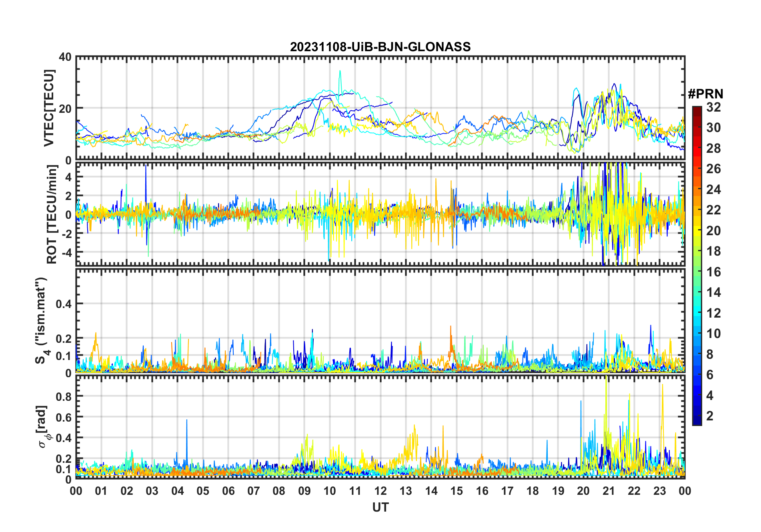The width and height of the screenshot is (761, 532).
Task: Select colorbar tick label 22
Action: 713,210
